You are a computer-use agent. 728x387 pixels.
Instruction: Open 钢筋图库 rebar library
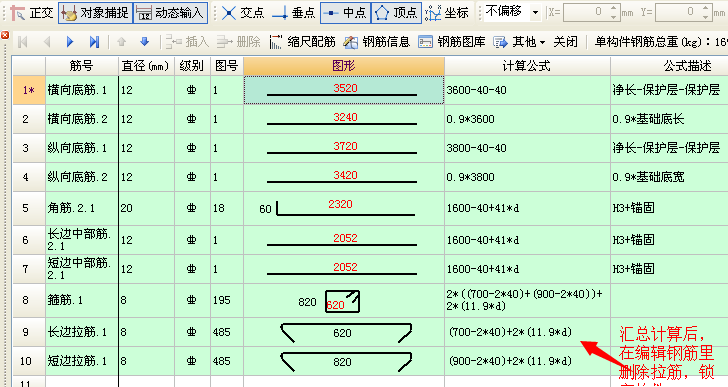click(451, 42)
